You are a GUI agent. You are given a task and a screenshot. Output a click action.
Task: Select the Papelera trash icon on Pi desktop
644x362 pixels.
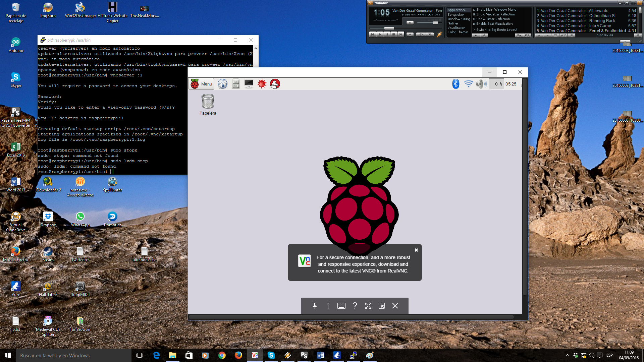click(x=208, y=105)
